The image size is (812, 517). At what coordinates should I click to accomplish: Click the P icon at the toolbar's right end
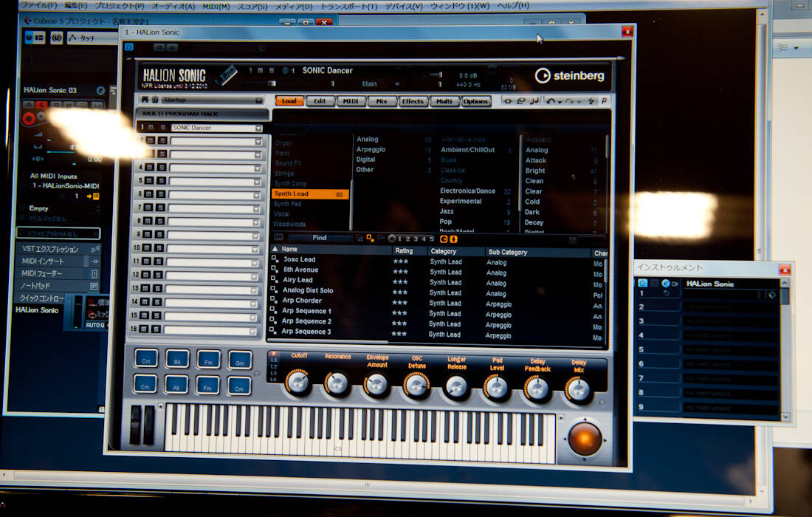point(604,101)
